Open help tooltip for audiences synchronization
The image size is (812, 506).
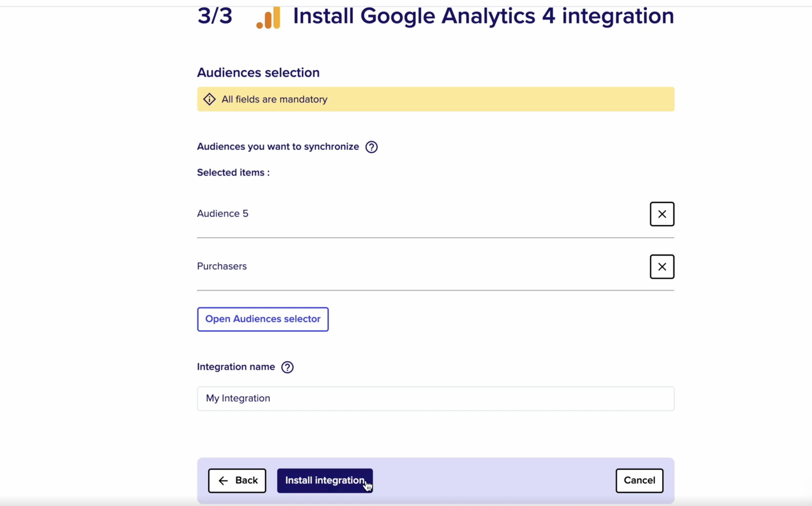click(371, 147)
